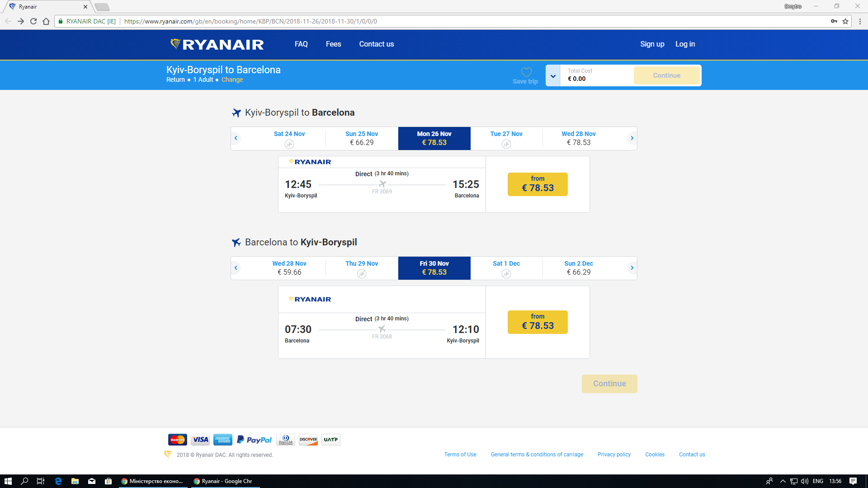868x488 pixels.
Task: Open Chrome's three-dot menu
Action: (860, 21)
